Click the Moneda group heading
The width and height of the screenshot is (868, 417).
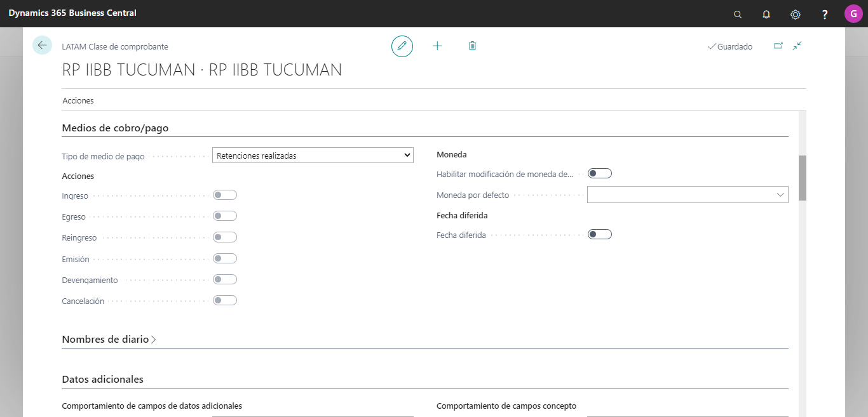(452, 154)
